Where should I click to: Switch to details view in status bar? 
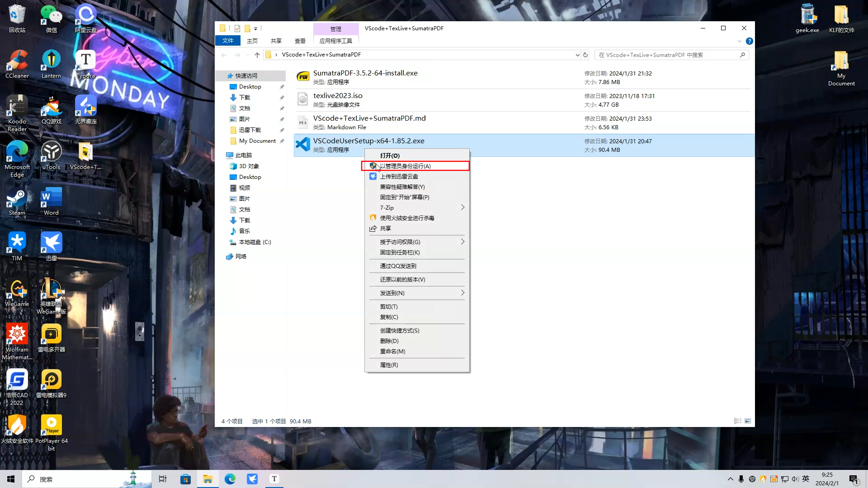pos(738,421)
